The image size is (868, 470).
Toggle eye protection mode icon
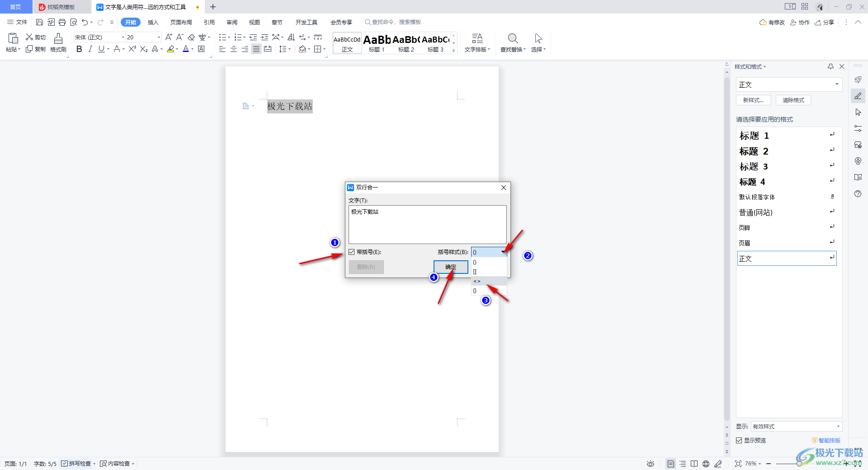point(651,464)
